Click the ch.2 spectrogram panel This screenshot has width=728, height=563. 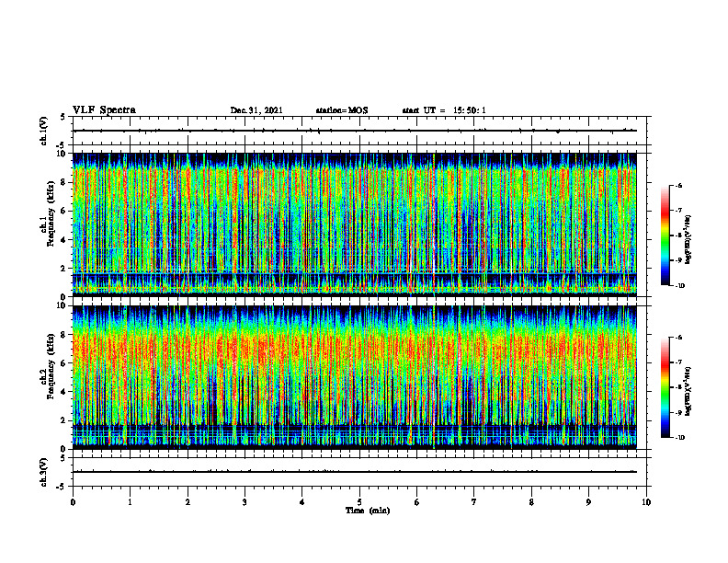coord(355,377)
